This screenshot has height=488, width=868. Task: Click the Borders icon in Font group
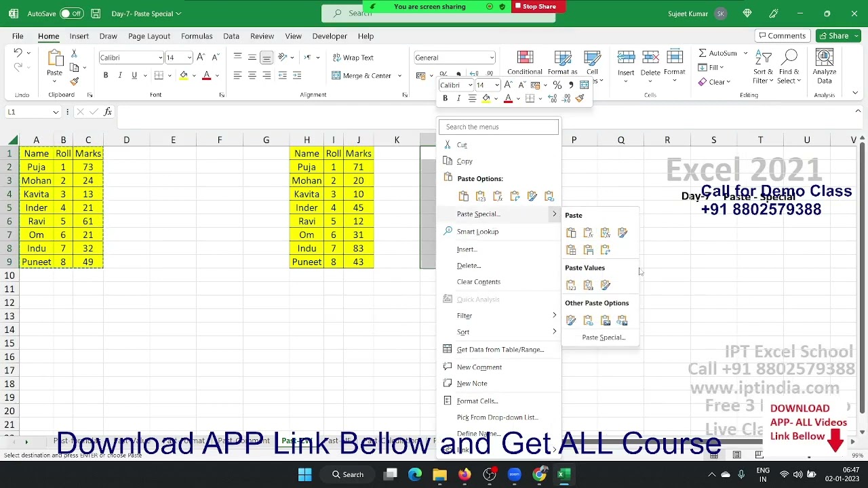click(x=158, y=75)
